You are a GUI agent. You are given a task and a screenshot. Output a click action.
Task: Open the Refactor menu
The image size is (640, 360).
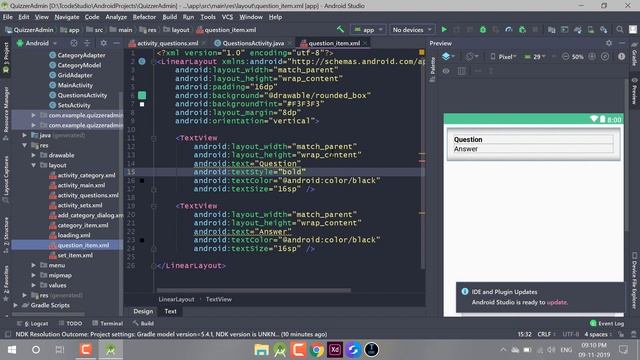[x=144, y=17]
